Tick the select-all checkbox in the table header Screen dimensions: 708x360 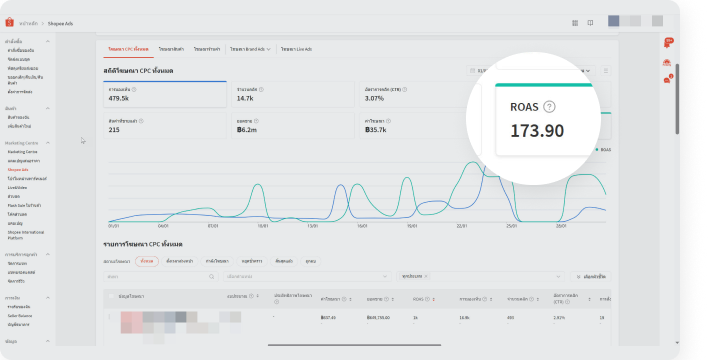tap(111, 296)
